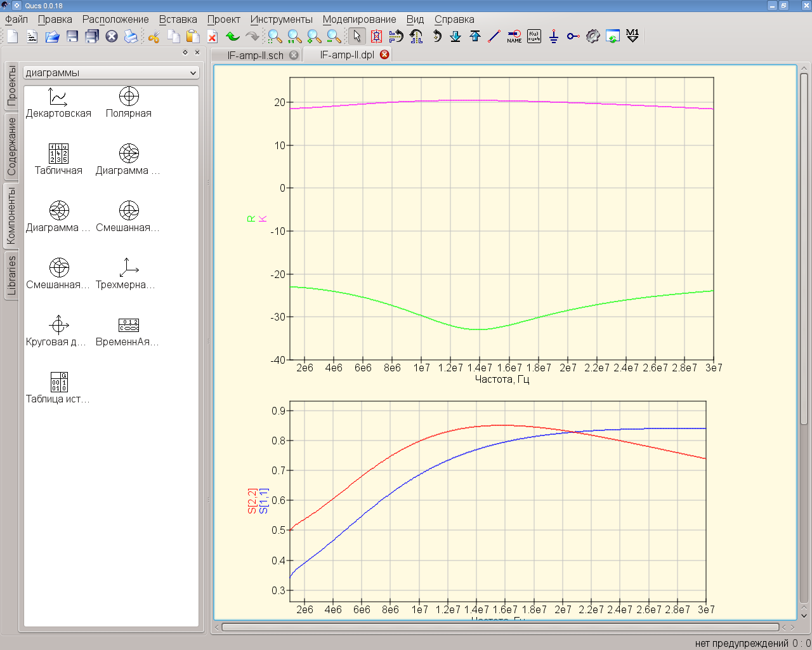The width and height of the screenshot is (812, 650).
Task: Select the Wire drawing tool
Action: [x=494, y=36]
